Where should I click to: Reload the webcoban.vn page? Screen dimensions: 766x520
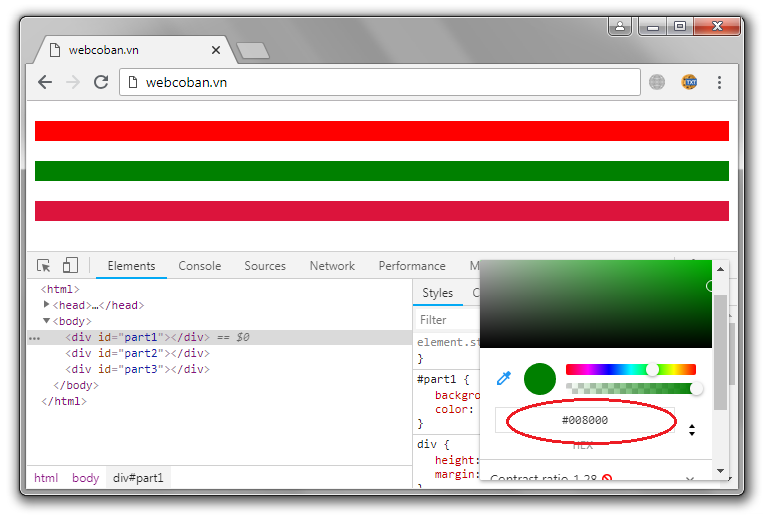tap(101, 82)
